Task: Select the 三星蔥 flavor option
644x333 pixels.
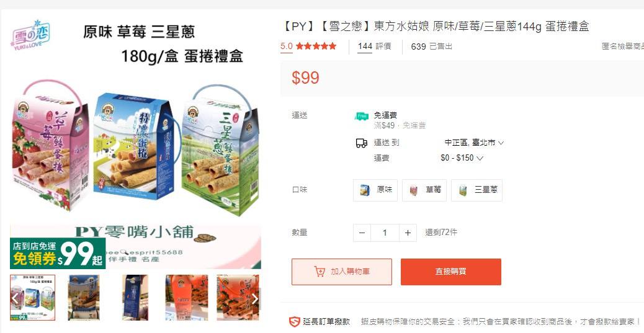Action: (x=476, y=190)
